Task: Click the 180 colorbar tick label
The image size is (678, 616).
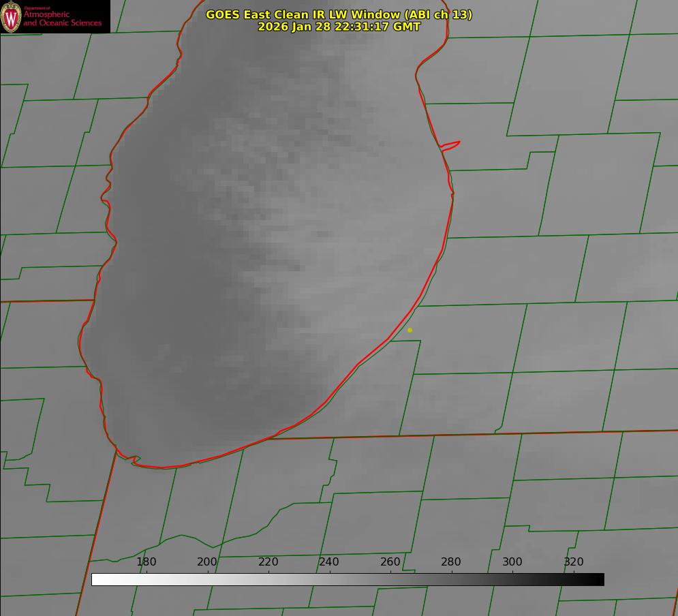Action: pos(147,562)
